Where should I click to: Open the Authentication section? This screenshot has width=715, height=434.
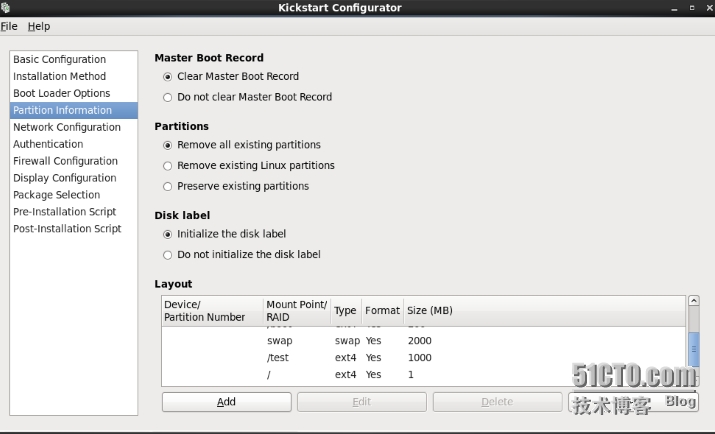coord(73,144)
